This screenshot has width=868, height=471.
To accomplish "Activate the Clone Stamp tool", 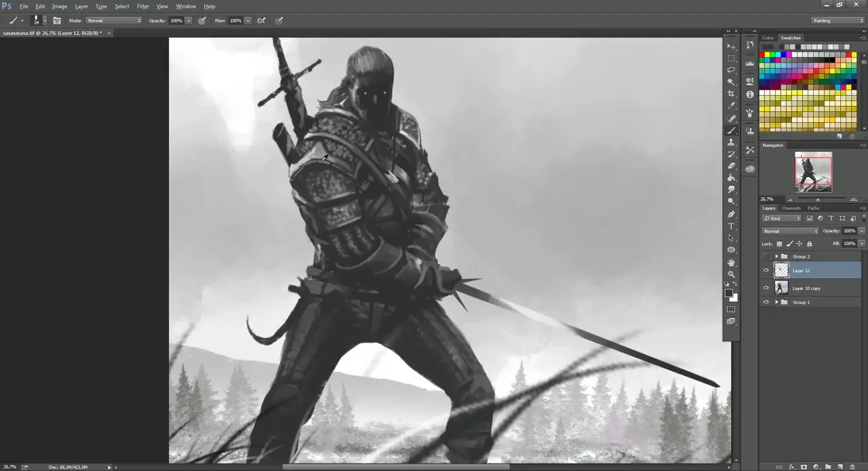I will tap(731, 143).
